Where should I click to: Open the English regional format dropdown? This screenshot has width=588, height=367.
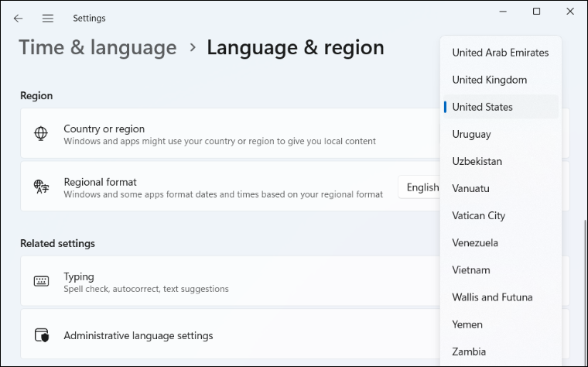coord(419,187)
